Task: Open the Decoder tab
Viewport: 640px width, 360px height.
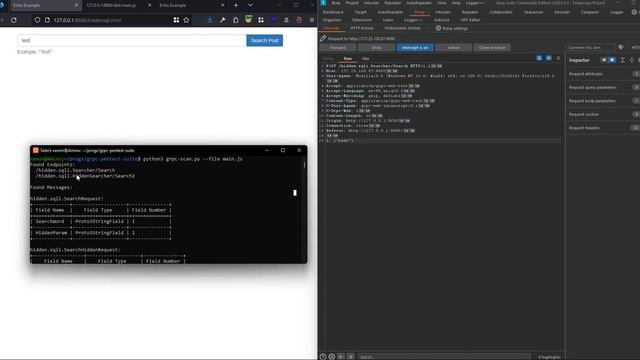Action: (562, 12)
